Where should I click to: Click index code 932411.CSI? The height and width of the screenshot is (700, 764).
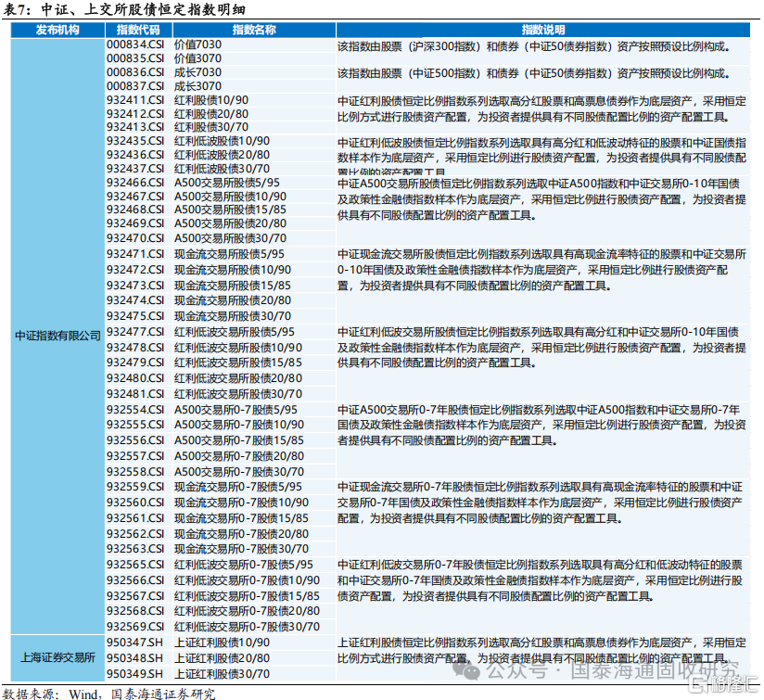135,100
